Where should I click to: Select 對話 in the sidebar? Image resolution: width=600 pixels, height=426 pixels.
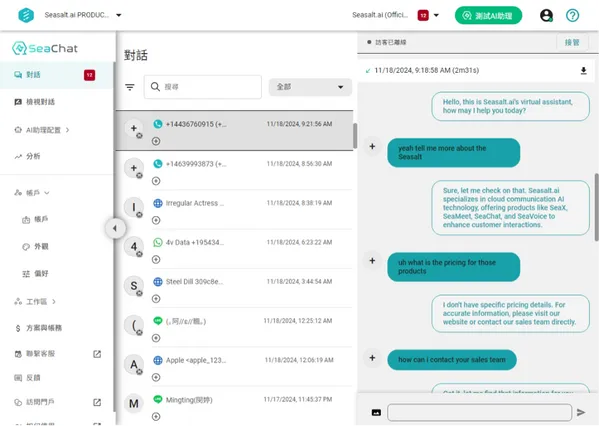57,75
